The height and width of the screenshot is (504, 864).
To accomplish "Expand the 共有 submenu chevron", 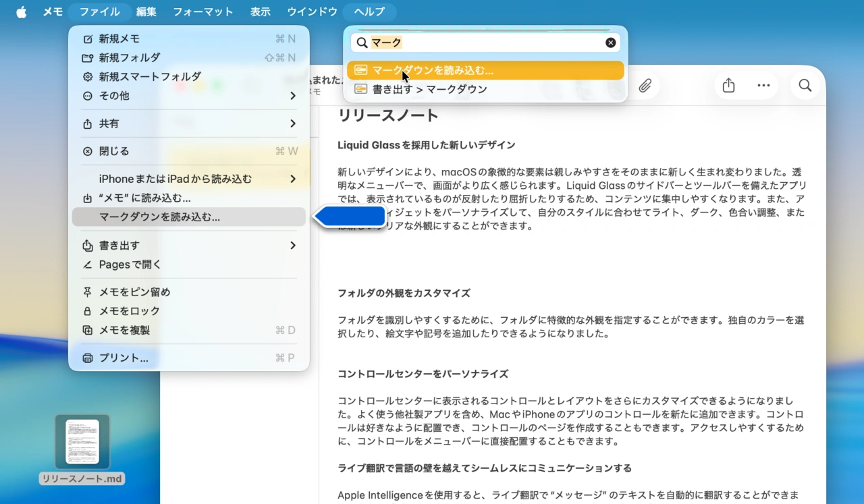I will (293, 123).
